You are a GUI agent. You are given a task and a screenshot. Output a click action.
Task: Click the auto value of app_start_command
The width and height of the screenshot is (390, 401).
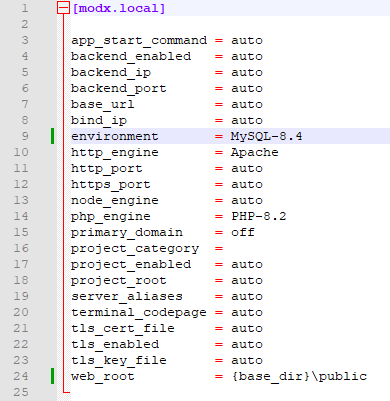click(247, 41)
